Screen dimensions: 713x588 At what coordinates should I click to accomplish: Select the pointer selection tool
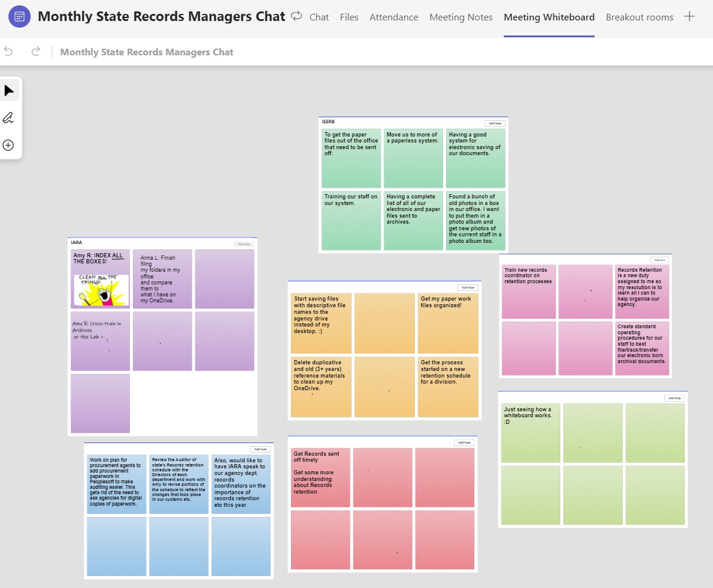point(9,91)
